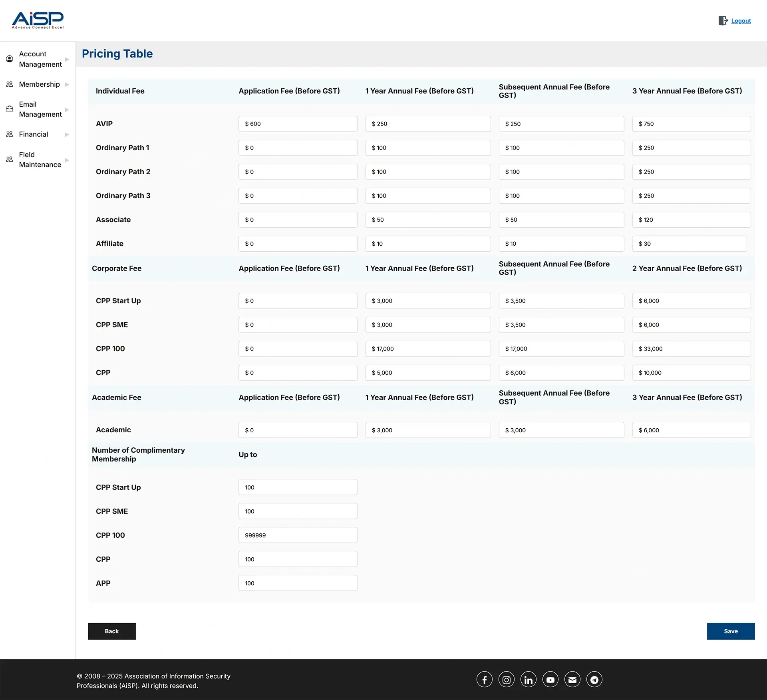This screenshot has height=700, width=767.
Task: Open the Telegram footer icon
Action: pyautogui.click(x=594, y=679)
